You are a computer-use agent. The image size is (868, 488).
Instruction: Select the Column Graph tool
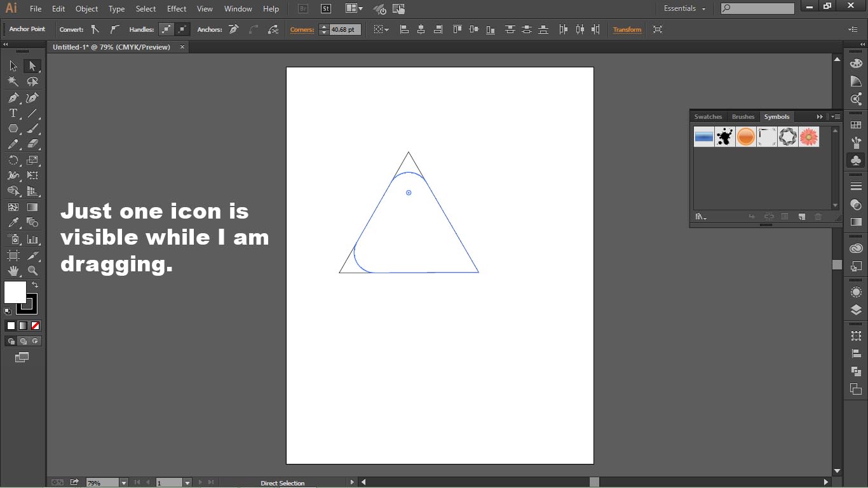[x=32, y=240]
